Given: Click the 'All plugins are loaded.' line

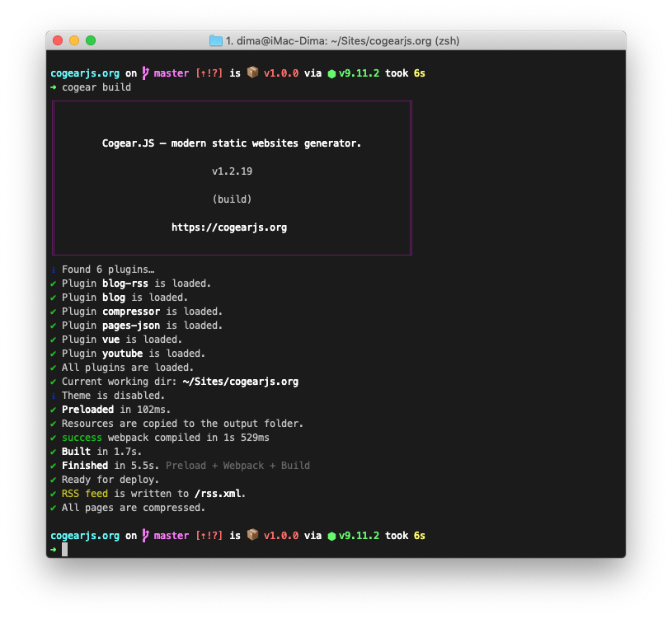Looking at the screenshot, I should [x=128, y=368].
